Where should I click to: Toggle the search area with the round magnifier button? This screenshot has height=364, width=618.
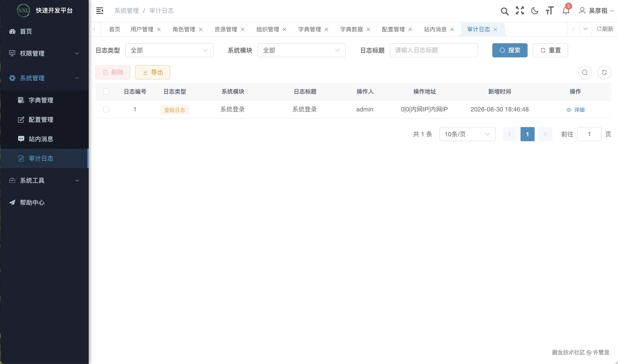pos(585,72)
